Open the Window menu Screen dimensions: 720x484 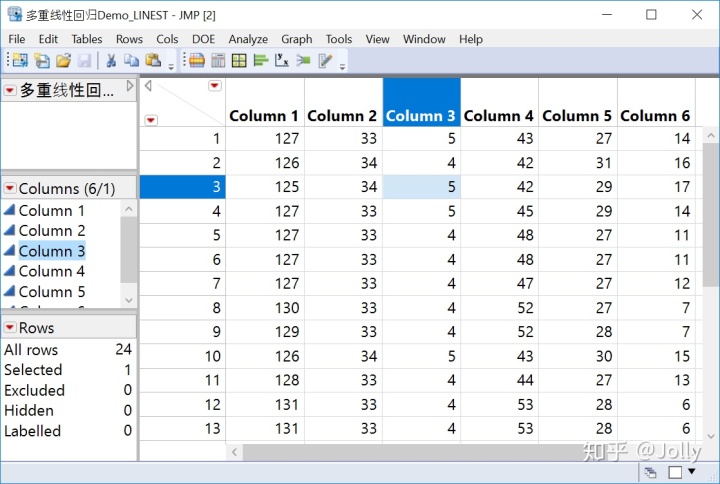424,39
